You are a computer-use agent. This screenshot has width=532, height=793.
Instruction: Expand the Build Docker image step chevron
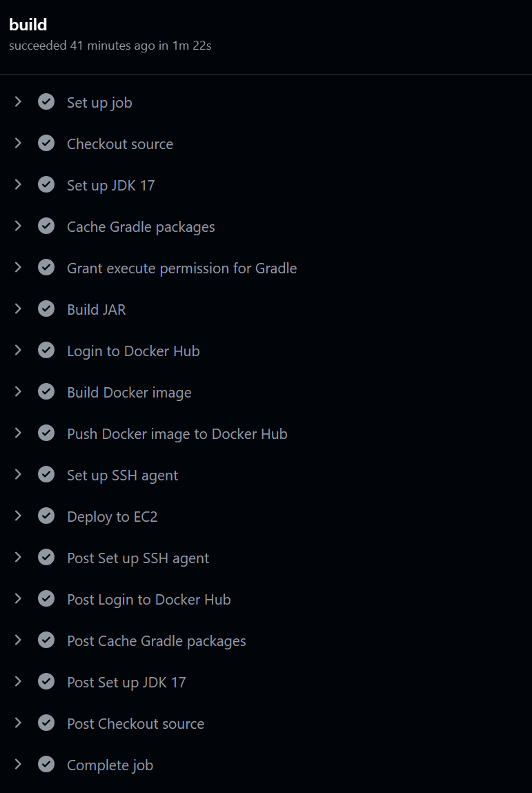pyautogui.click(x=18, y=391)
